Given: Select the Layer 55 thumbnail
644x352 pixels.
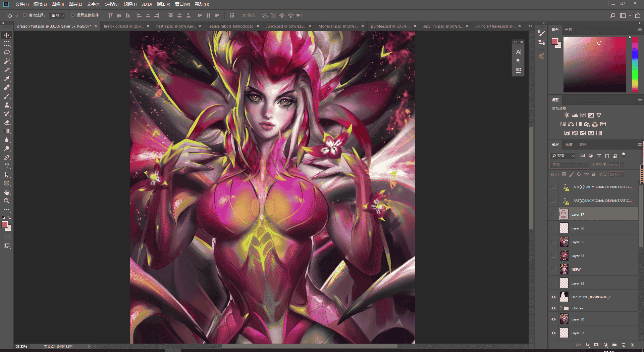Looking at the screenshot, I should (x=564, y=242).
